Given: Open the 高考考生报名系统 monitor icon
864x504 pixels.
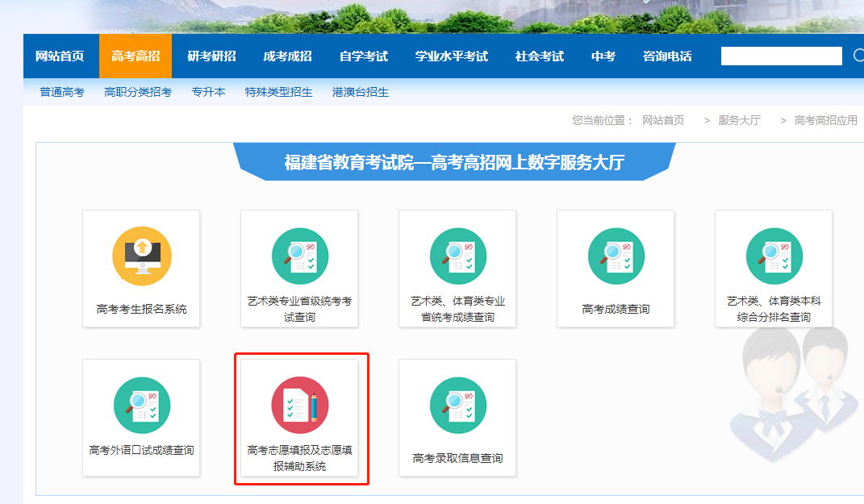Looking at the screenshot, I should coord(142,256).
